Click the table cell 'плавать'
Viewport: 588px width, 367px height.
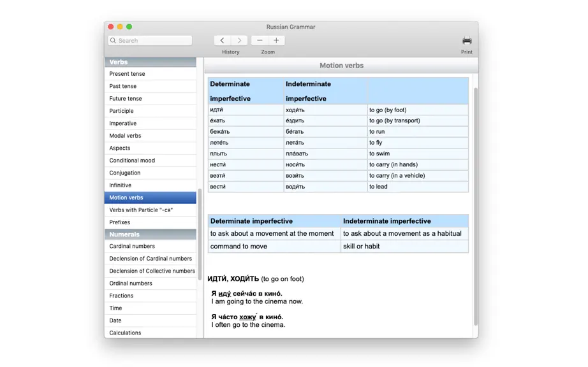325,154
